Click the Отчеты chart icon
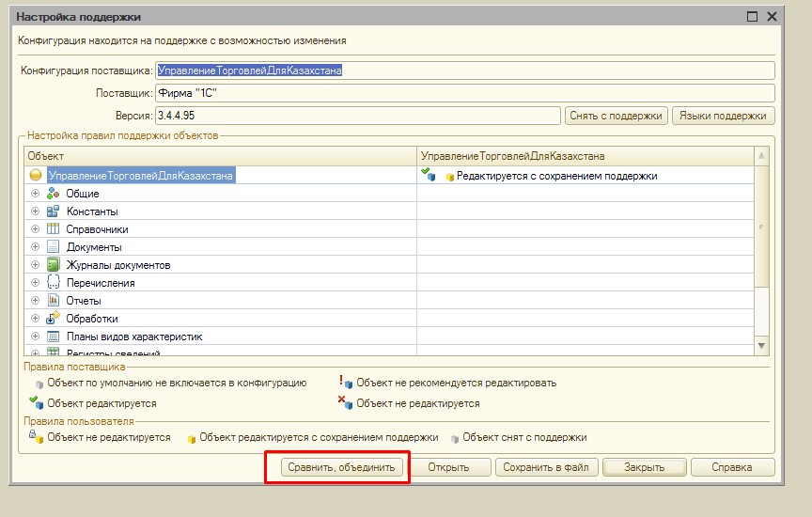 (53, 301)
